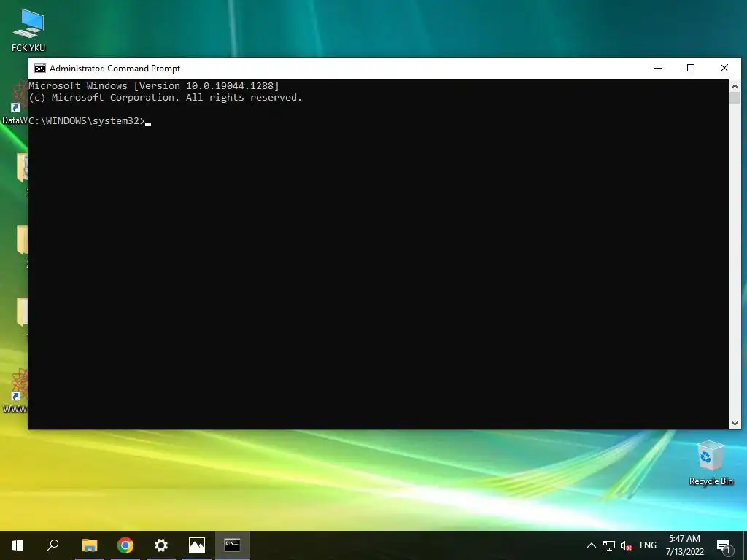Switch input language via ENG indicator
Screen dimensions: 747x560
coord(648,545)
